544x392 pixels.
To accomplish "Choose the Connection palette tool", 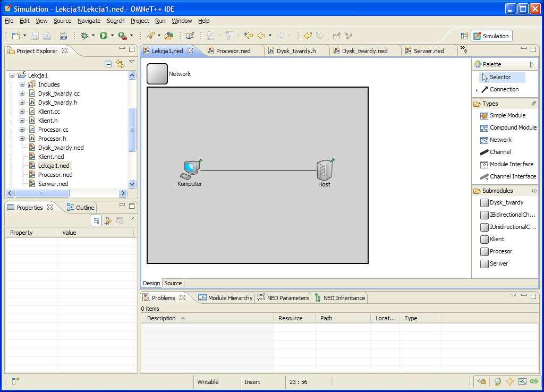I will click(x=500, y=89).
